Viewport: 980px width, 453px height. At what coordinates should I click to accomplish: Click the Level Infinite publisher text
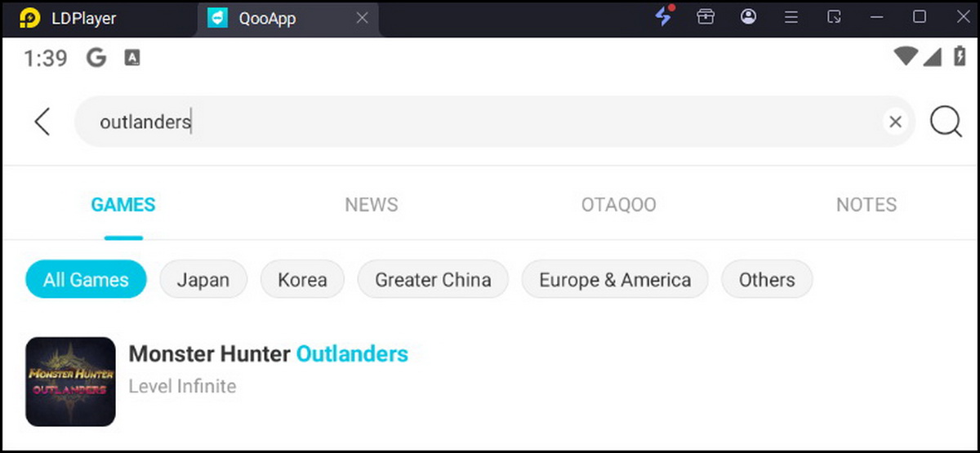(182, 386)
